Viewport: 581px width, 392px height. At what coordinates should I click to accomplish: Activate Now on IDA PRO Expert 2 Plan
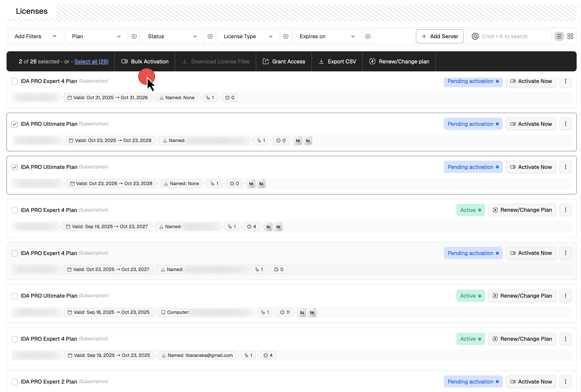(531, 382)
